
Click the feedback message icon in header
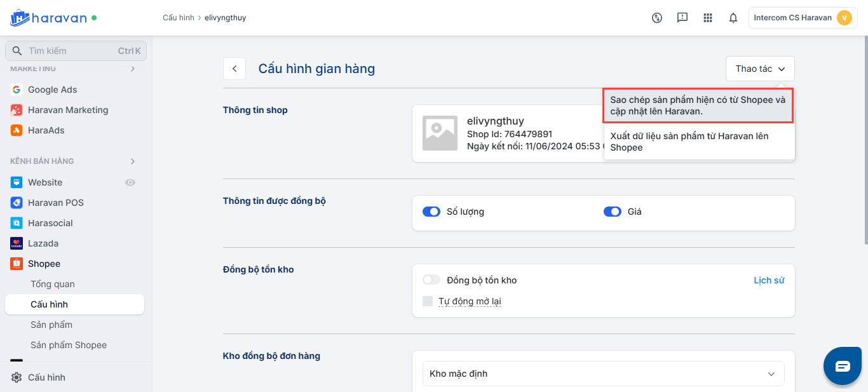pyautogui.click(x=682, y=18)
